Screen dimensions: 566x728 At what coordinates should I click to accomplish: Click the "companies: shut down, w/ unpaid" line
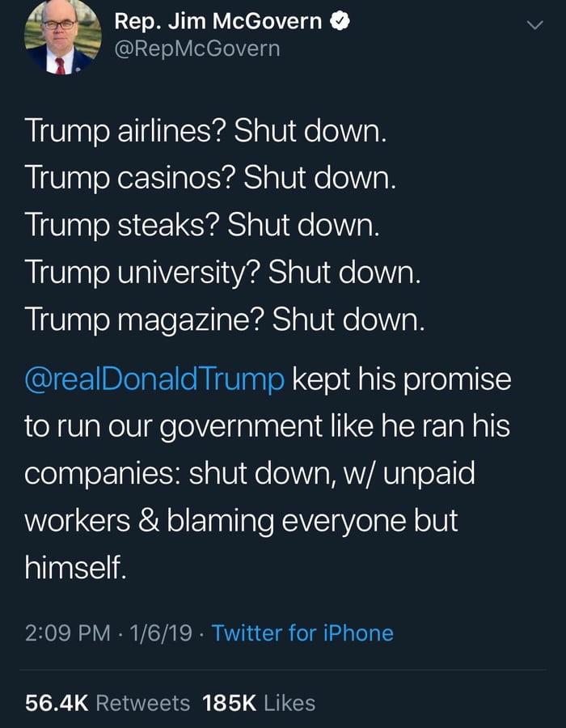click(249, 473)
